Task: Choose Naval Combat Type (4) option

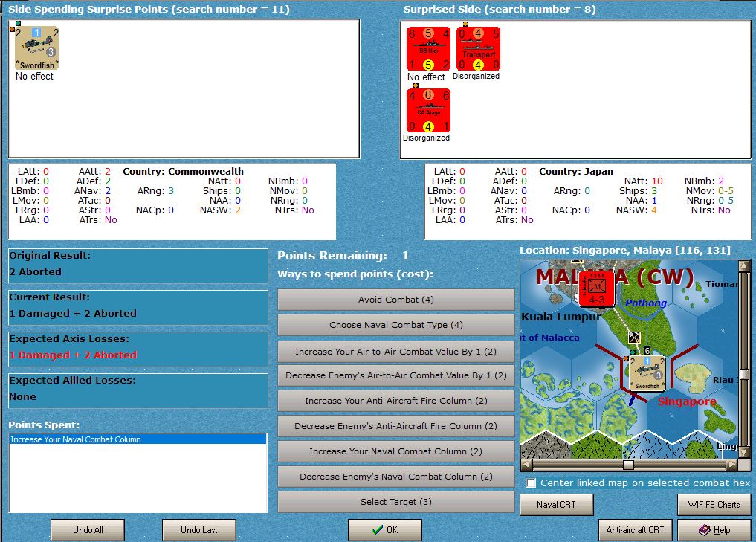Action: [395, 325]
